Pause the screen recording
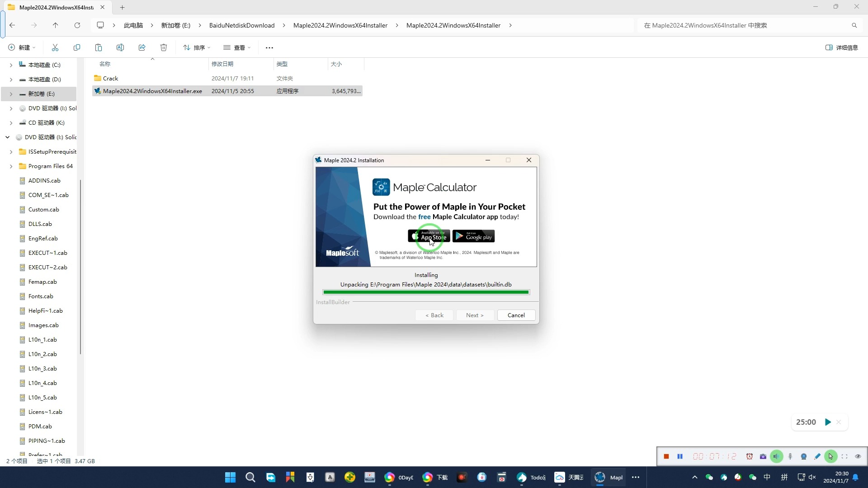This screenshot has width=868, height=488. (x=679, y=456)
